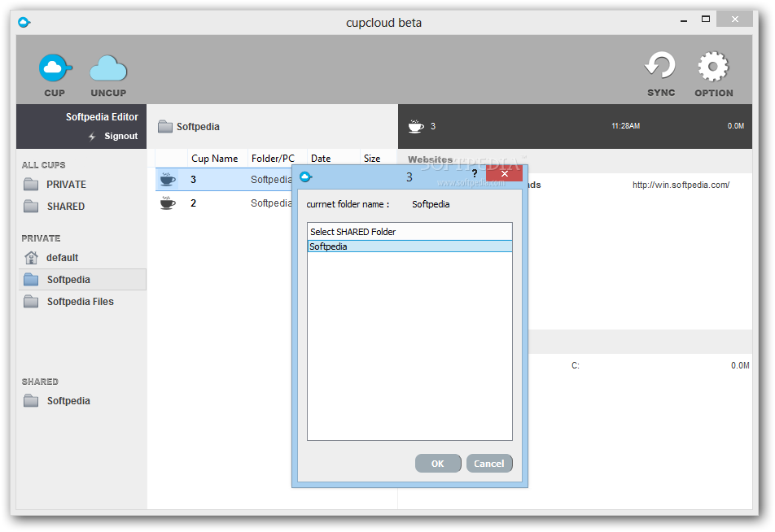
Task: Click the SYNC refresh icon
Action: pos(660,66)
